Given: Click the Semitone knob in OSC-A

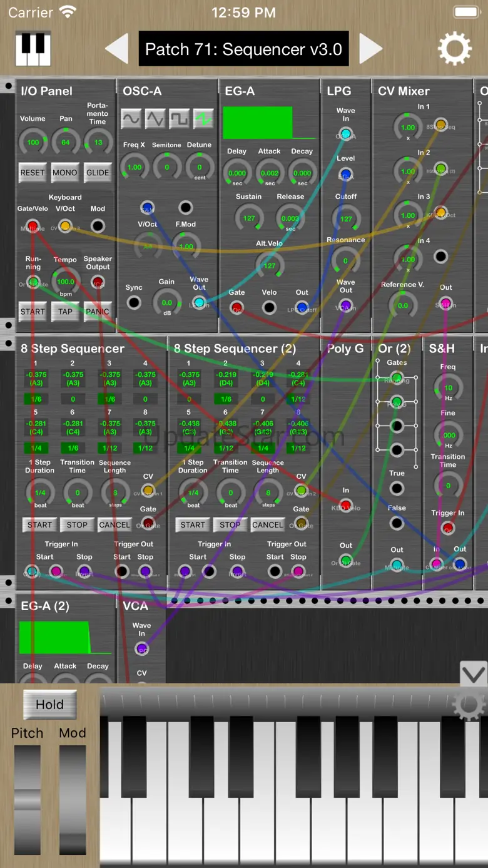Looking at the screenshot, I should pyautogui.click(x=167, y=167).
